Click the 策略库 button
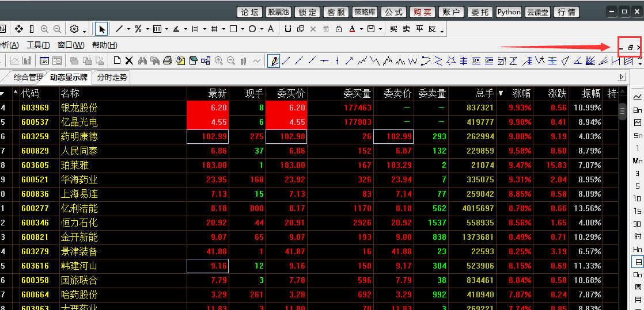Screen dimensions: 644x310 pyautogui.click(x=365, y=12)
